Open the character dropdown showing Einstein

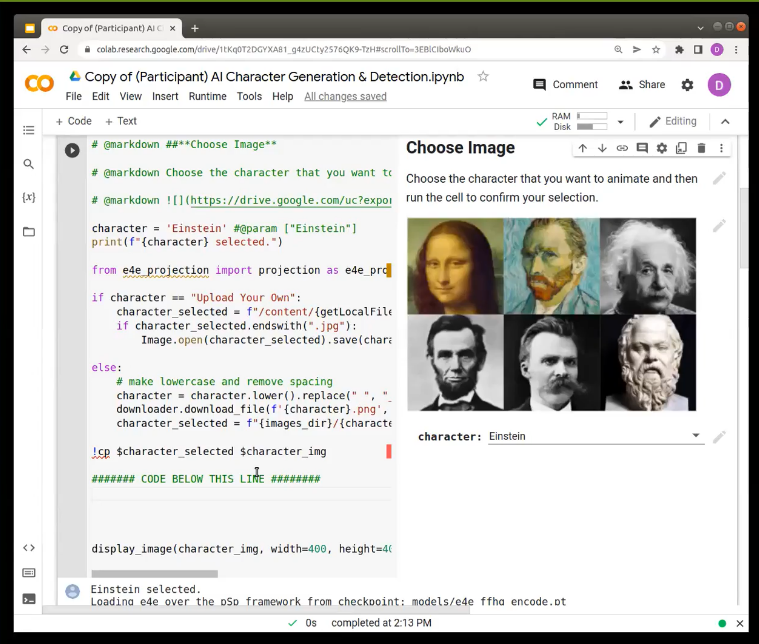pos(596,436)
